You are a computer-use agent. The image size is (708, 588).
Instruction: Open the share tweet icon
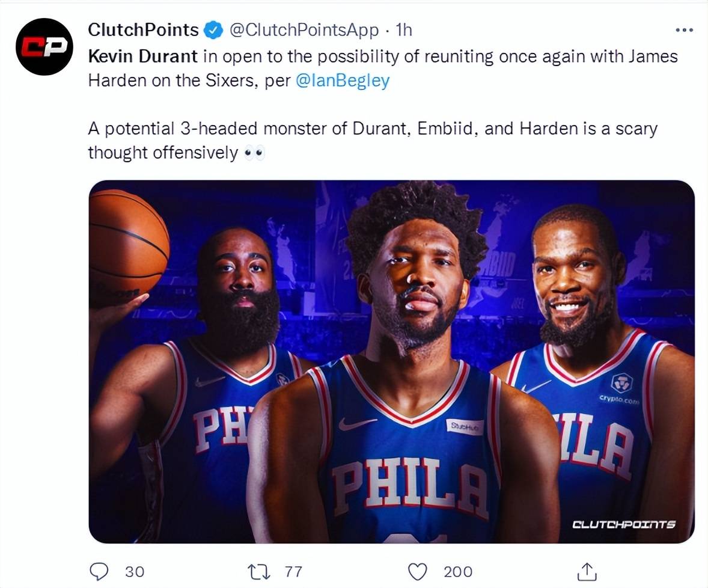587,571
